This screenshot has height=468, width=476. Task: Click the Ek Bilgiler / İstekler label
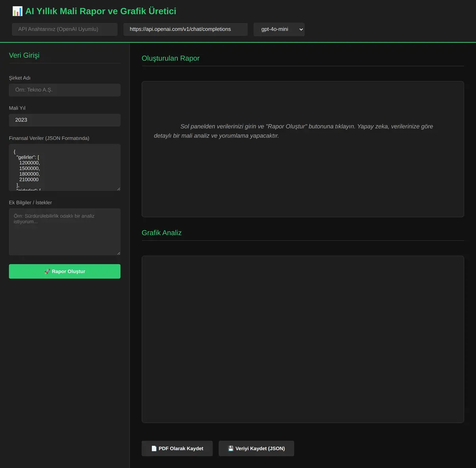(x=31, y=202)
